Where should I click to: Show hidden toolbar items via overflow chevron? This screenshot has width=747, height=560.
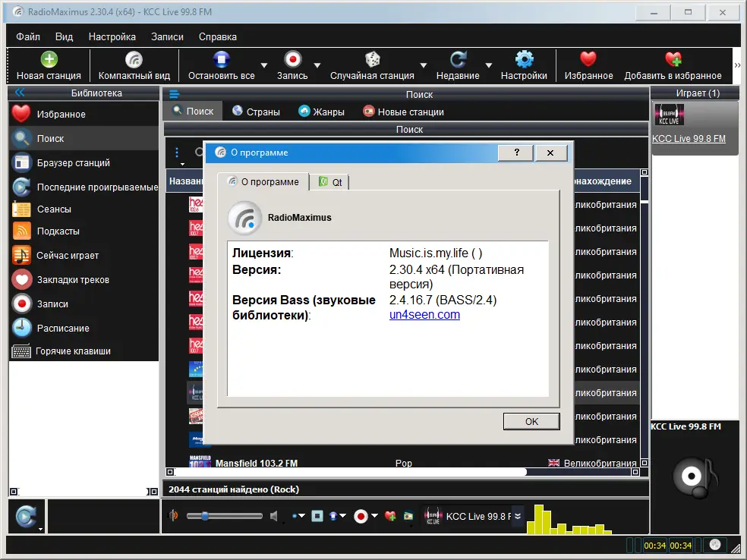[737, 66]
